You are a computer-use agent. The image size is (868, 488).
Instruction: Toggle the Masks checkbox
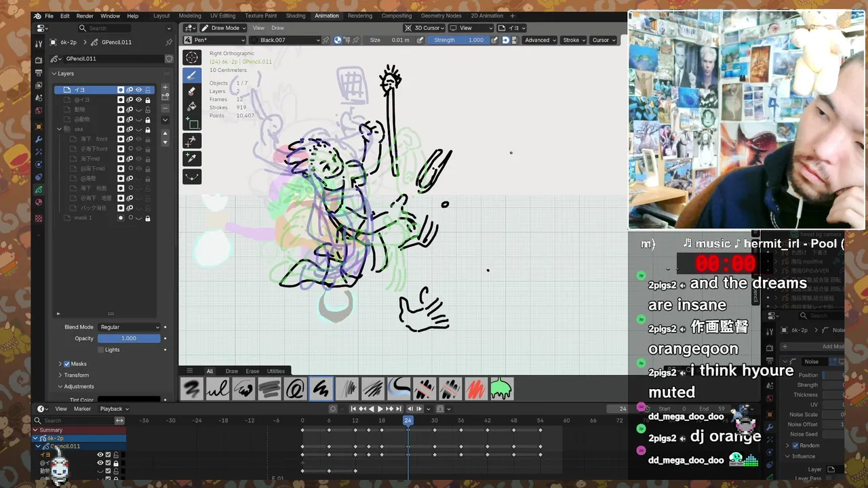pyautogui.click(x=66, y=364)
